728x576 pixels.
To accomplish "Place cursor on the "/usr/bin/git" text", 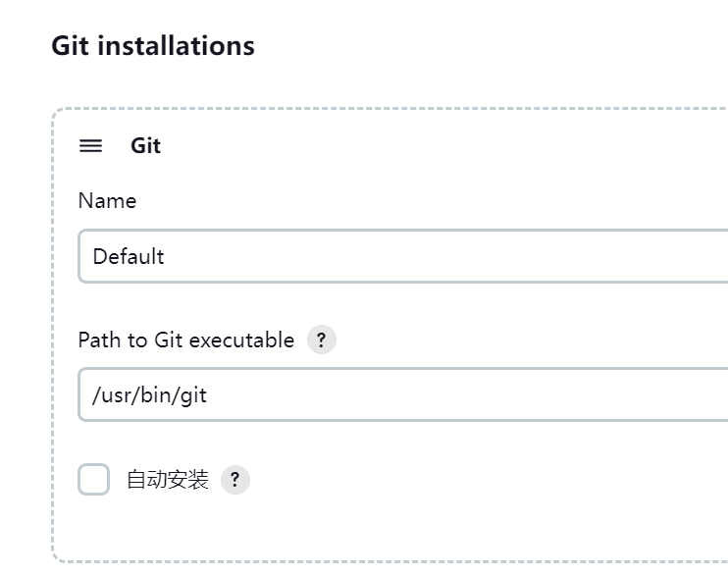I will point(149,395).
